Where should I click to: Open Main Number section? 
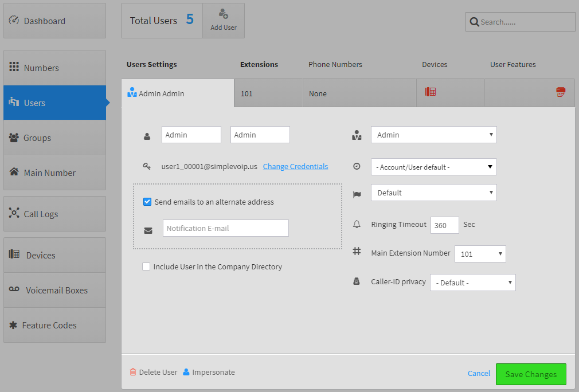point(54,173)
